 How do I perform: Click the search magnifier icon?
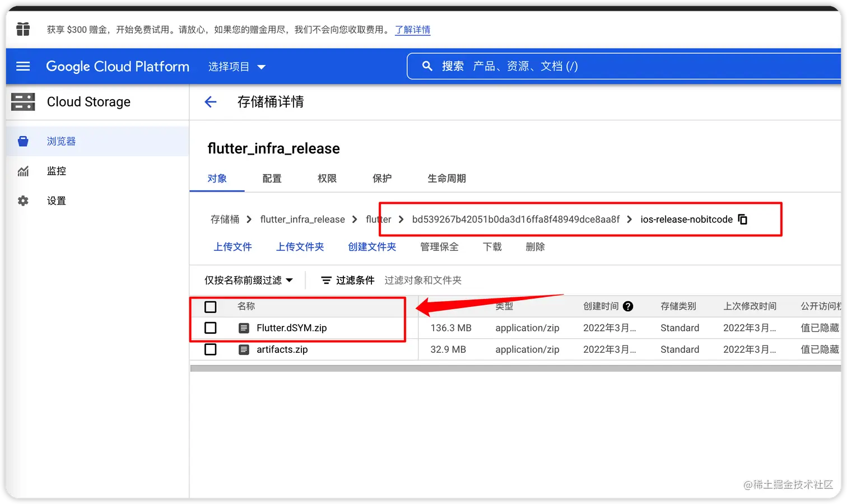427,66
